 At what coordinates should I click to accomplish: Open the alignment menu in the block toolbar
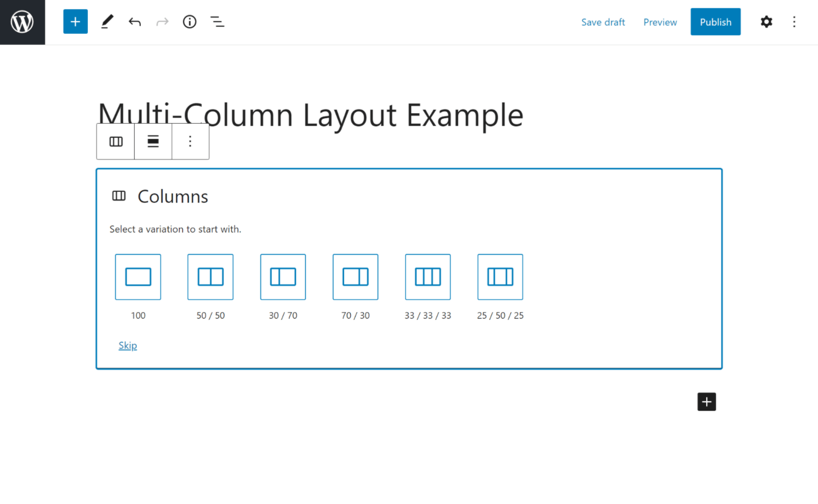click(153, 141)
